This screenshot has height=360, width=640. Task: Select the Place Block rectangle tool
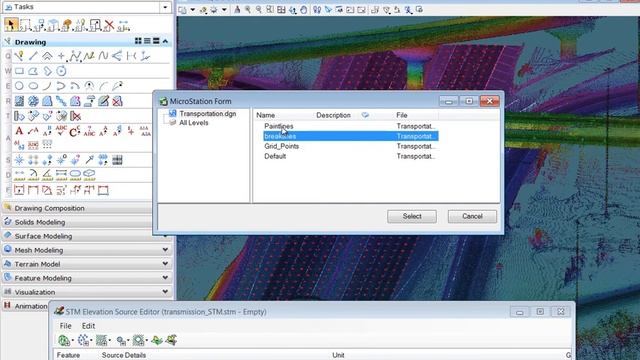click(x=19, y=71)
